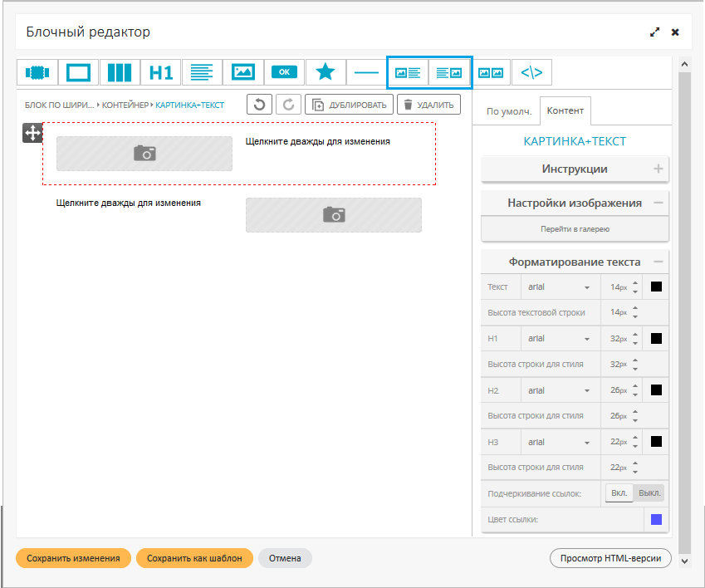Viewport: 705px width, 588px height.
Task: Turn on link underlining with Вкл.
Action: click(x=619, y=493)
